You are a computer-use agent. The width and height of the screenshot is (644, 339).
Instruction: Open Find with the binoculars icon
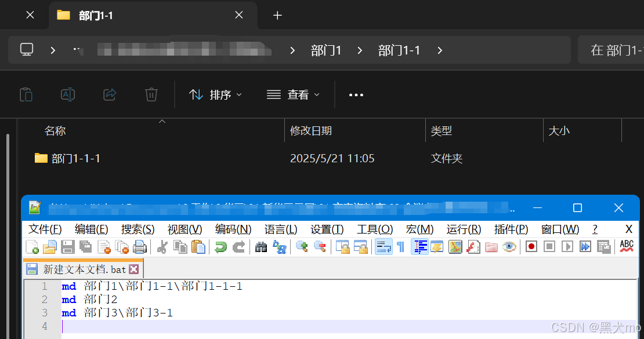261,247
